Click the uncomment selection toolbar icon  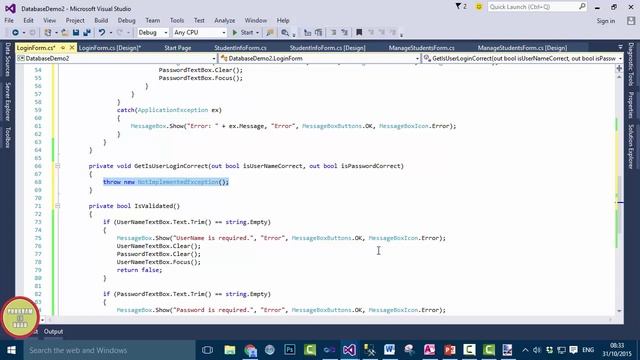click(x=344, y=33)
